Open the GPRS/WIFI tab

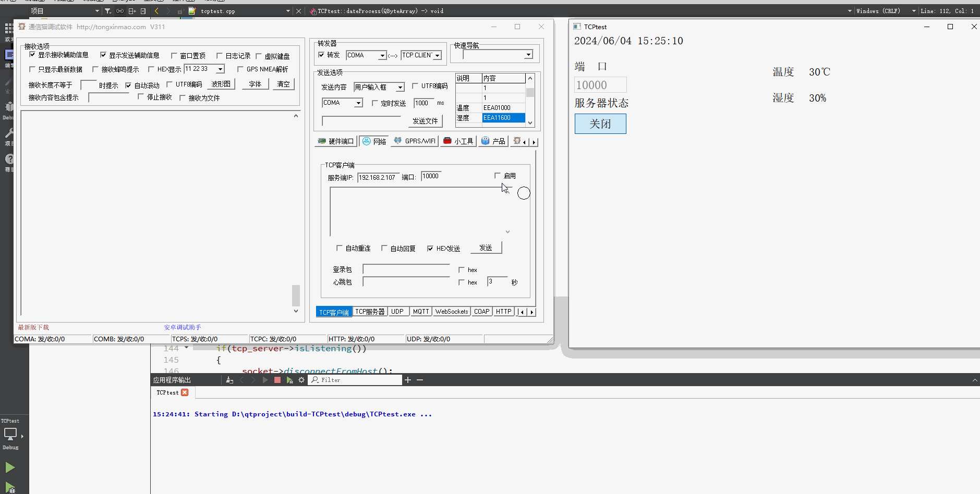[x=415, y=141]
